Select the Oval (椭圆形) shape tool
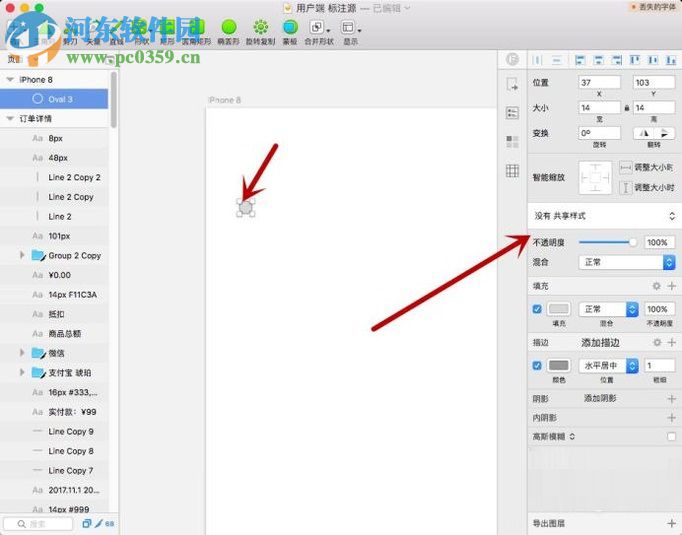 (x=229, y=27)
